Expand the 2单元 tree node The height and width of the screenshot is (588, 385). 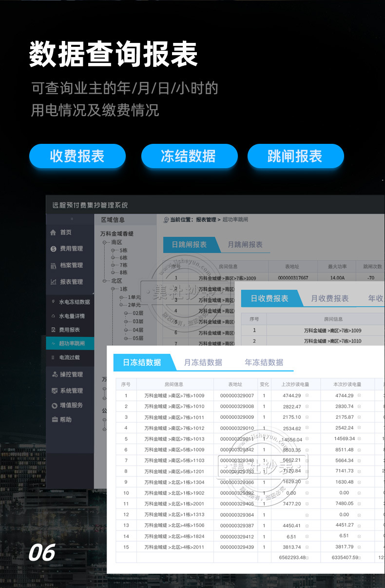pyautogui.click(x=122, y=305)
